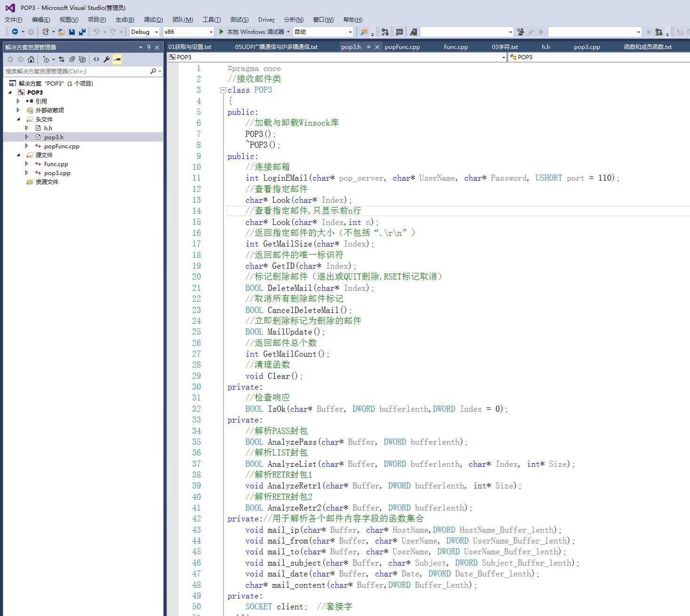The height and width of the screenshot is (616, 690).
Task: Open the POP3 class member dropdown at right
Action: [599, 57]
